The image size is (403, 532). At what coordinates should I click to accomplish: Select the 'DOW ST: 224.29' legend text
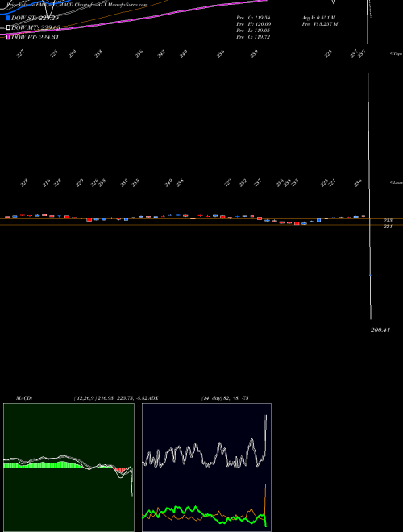pos(35,18)
